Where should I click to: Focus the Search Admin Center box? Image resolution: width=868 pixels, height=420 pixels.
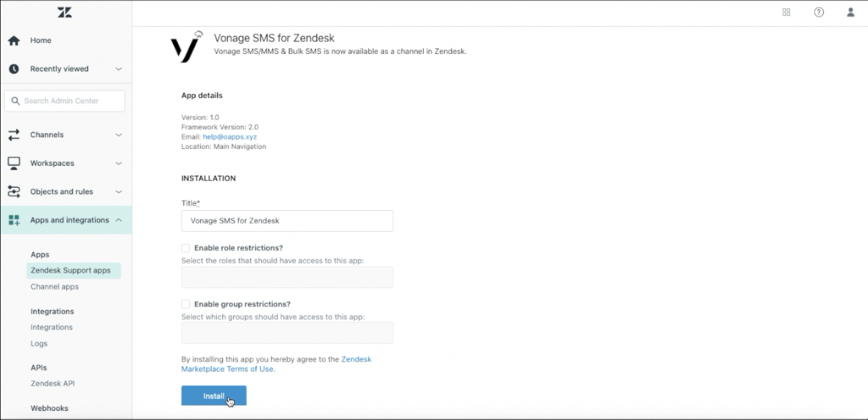(64, 101)
